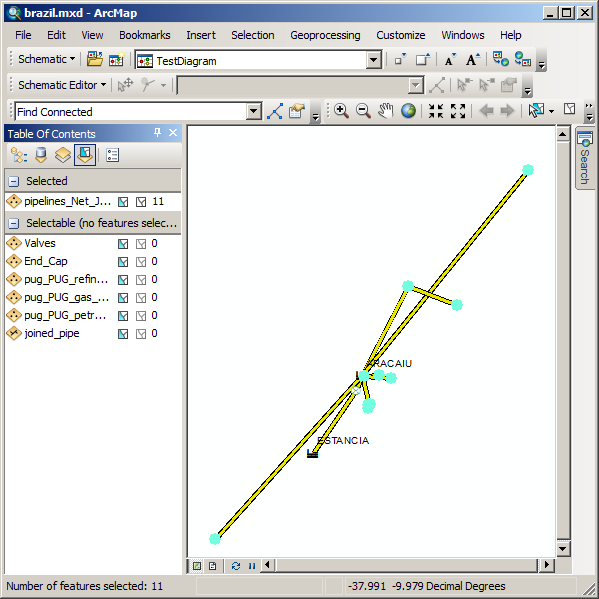The width and height of the screenshot is (599, 599).
Task: Open the Select Features tool dropdown arrow
Action: coord(551,111)
